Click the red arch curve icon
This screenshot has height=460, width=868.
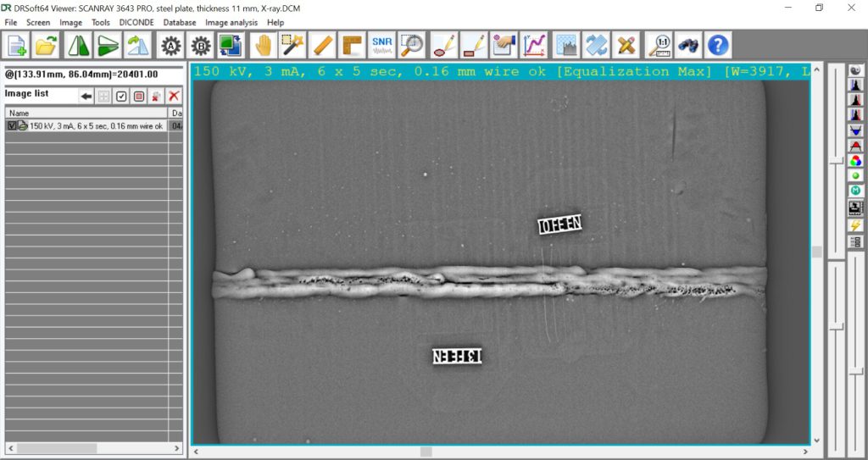(x=856, y=147)
